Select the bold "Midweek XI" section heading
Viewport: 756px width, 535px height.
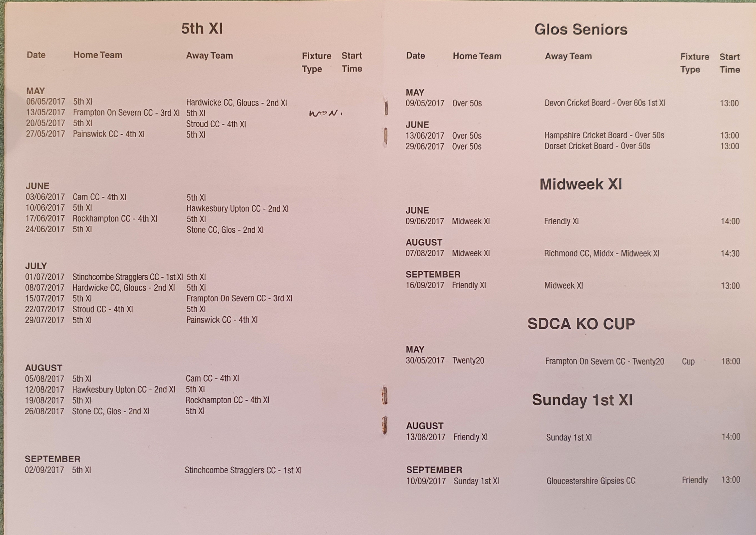click(x=580, y=184)
